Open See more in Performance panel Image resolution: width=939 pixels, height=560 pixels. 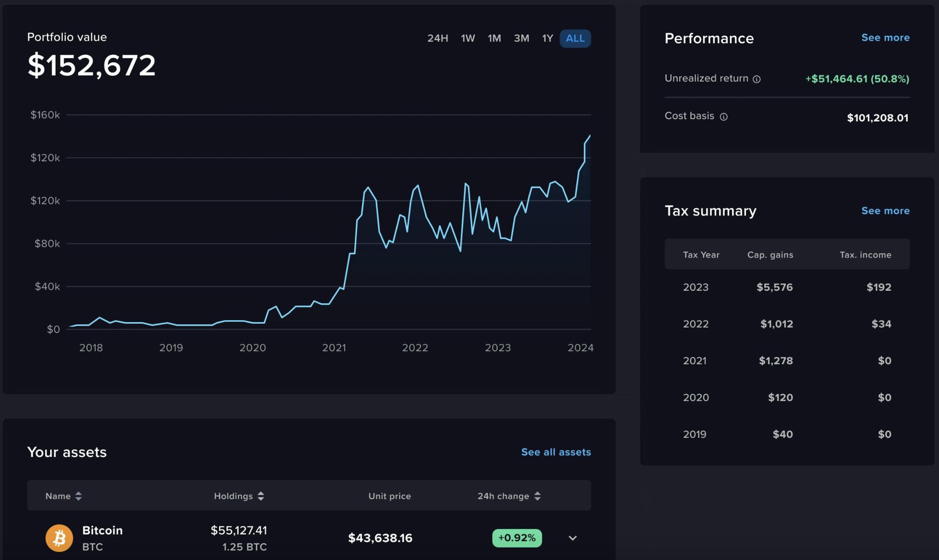885,38
